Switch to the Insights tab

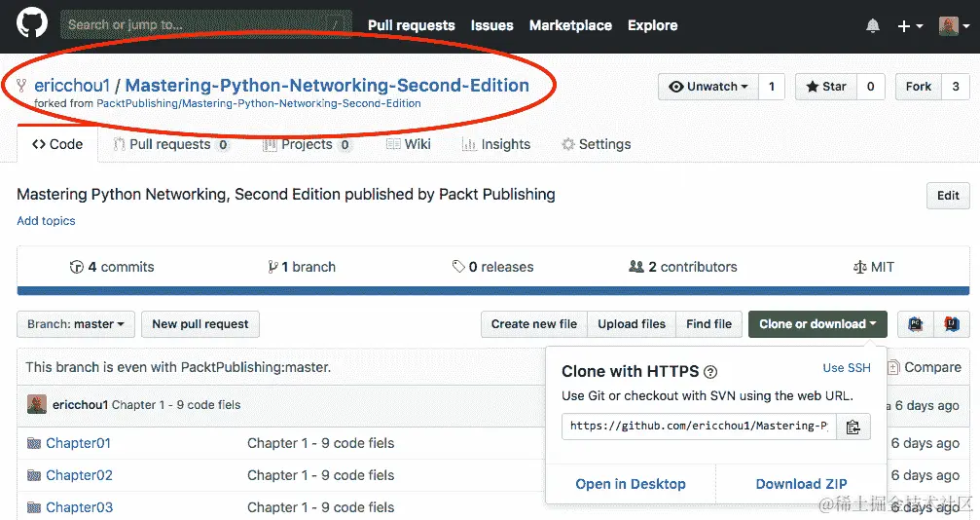point(496,144)
